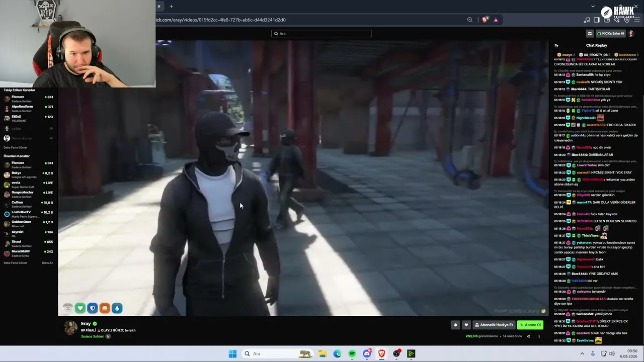Click Abonelik Hediye Et button
The image size is (644, 362).
click(494, 325)
